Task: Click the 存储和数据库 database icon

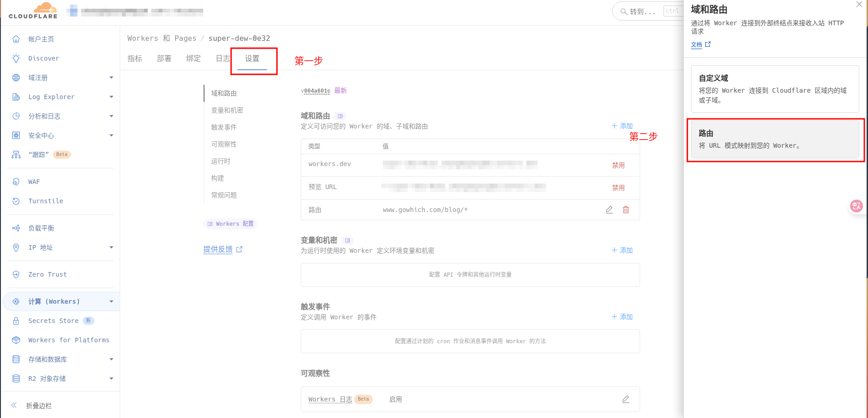Action: (16, 359)
